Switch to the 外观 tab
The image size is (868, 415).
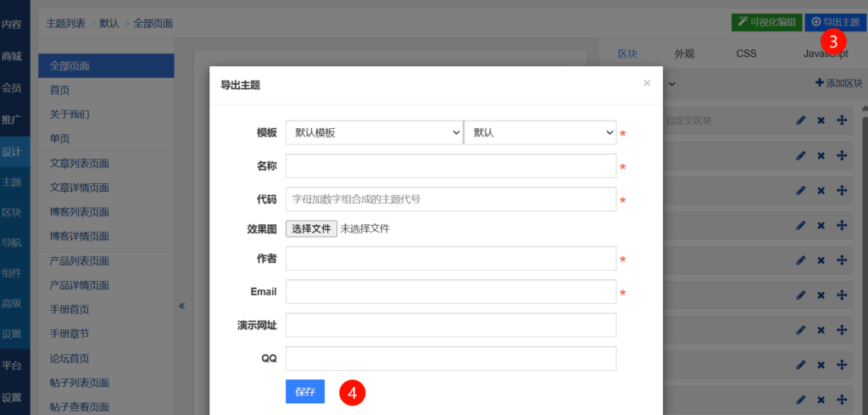coord(684,53)
